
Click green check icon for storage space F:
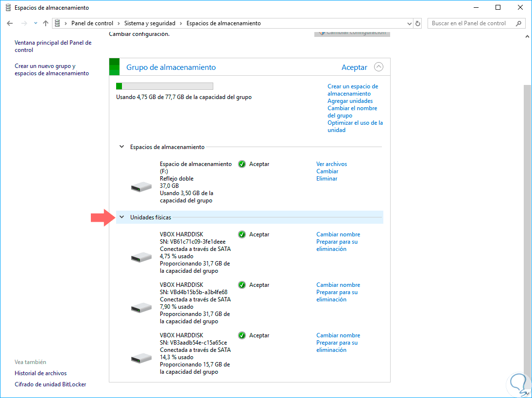pyautogui.click(x=242, y=164)
